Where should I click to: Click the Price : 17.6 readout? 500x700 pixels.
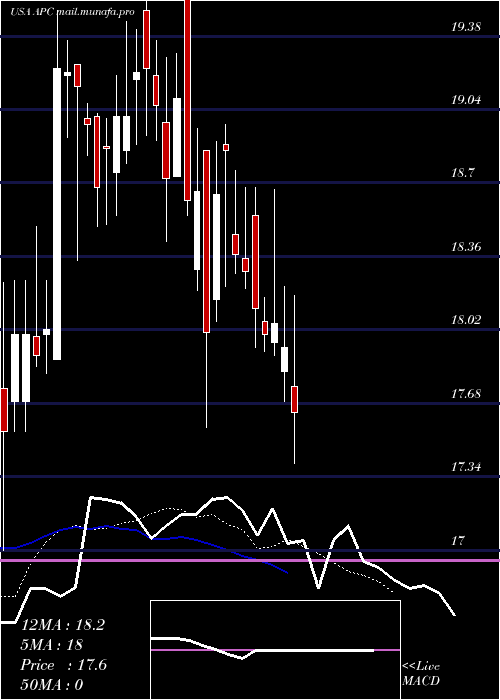[64, 665]
